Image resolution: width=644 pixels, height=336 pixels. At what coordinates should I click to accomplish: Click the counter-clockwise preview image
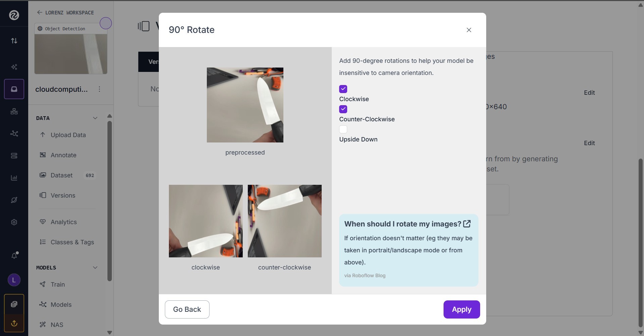point(285,221)
